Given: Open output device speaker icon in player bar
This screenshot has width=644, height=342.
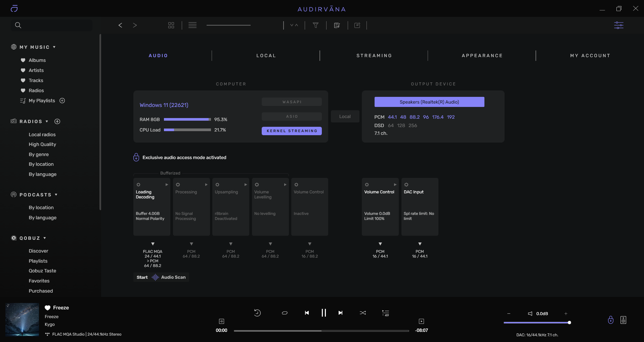Looking at the screenshot, I should click(x=624, y=320).
